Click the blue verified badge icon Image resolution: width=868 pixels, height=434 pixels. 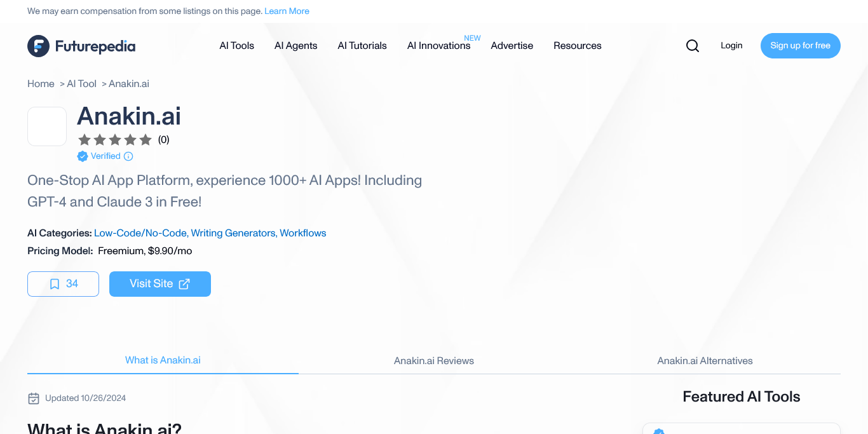click(x=83, y=156)
